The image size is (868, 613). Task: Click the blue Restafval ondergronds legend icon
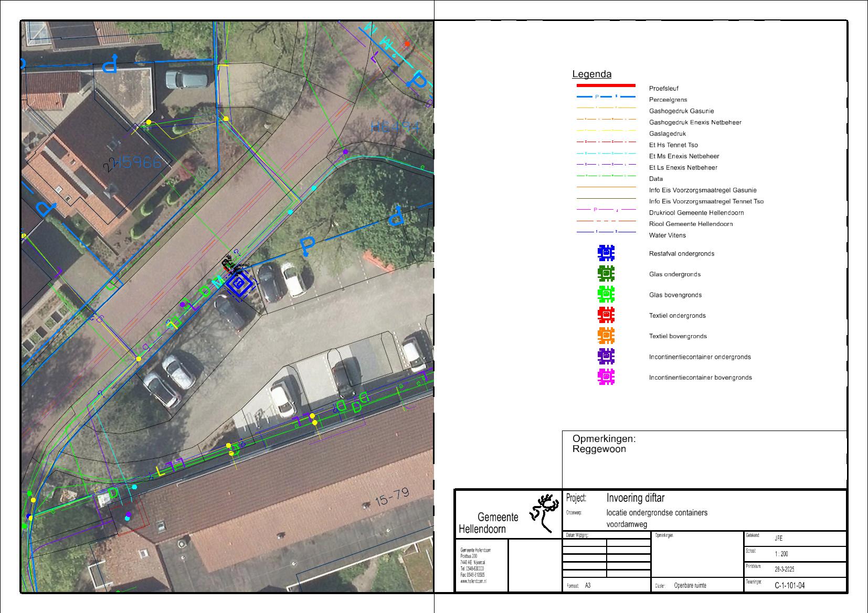click(606, 253)
